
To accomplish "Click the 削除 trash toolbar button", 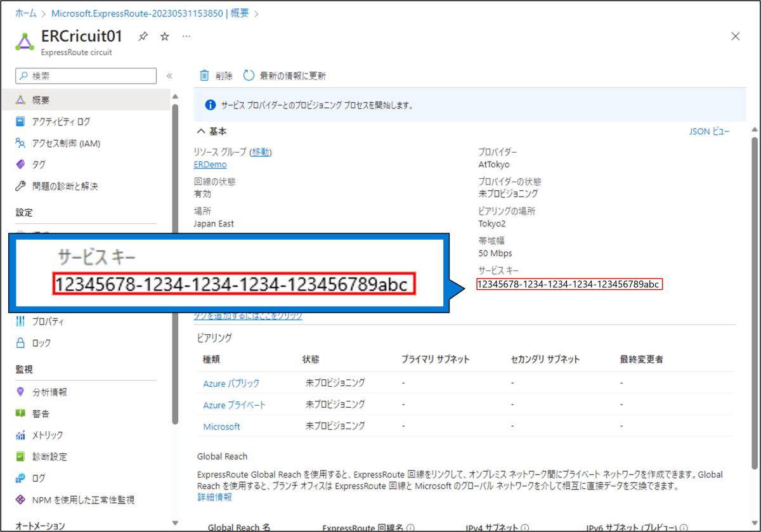I will 216,75.
